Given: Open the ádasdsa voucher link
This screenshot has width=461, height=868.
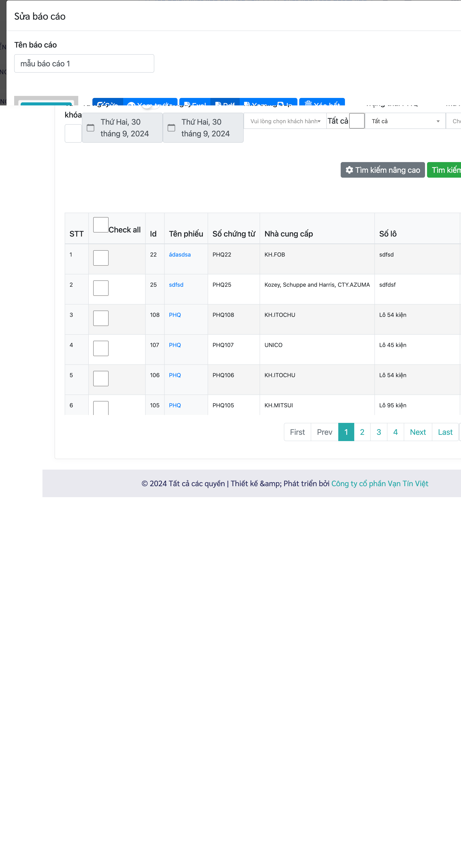Looking at the screenshot, I should (x=180, y=254).
